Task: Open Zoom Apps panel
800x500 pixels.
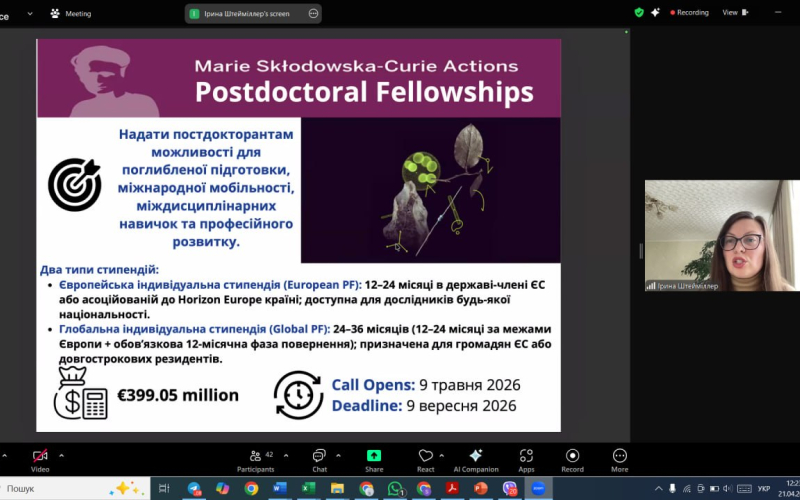Action: tap(526, 460)
